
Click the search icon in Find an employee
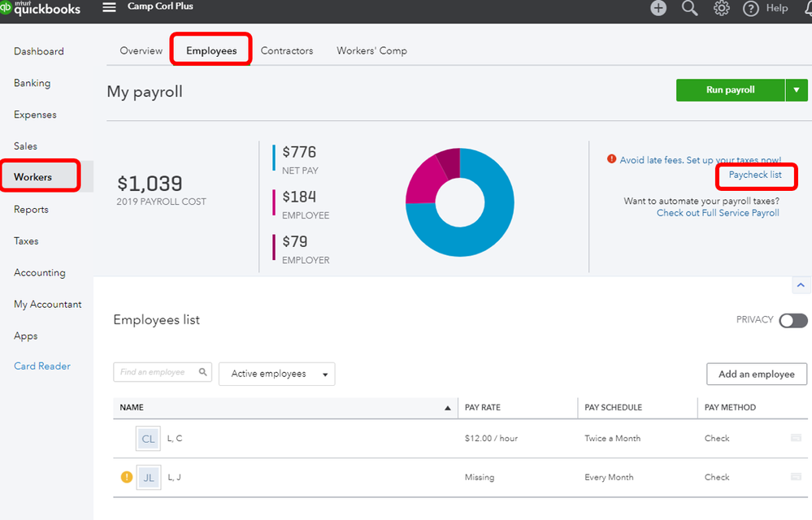tap(203, 371)
